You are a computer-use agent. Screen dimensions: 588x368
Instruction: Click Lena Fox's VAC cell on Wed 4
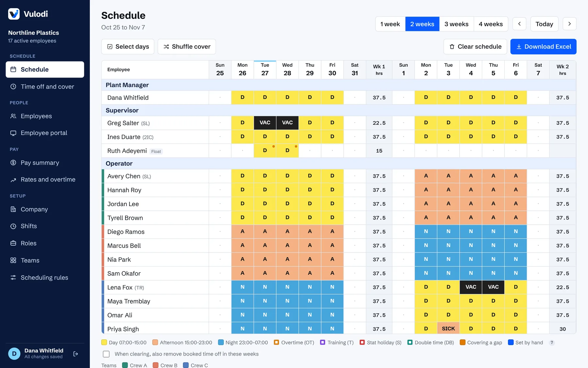pos(471,287)
